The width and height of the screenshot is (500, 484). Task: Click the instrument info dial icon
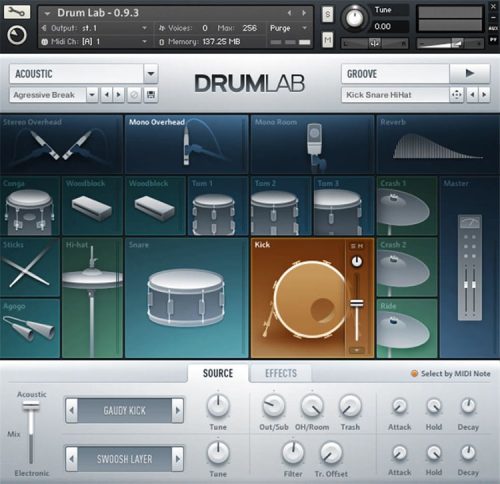tap(17, 35)
